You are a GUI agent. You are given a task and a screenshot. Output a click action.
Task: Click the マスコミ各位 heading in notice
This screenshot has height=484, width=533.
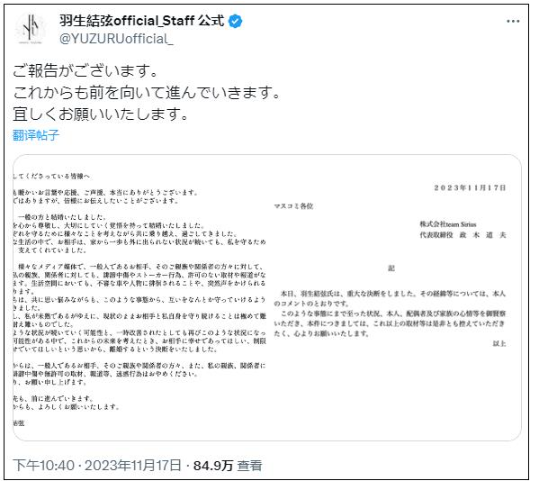click(294, 206)
